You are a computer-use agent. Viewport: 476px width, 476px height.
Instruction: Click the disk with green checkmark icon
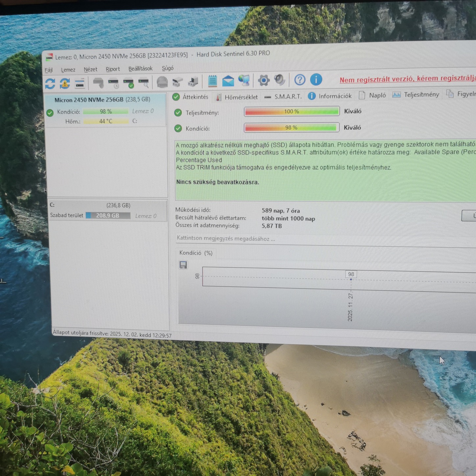pyautogui.click(x=129, y=83)
